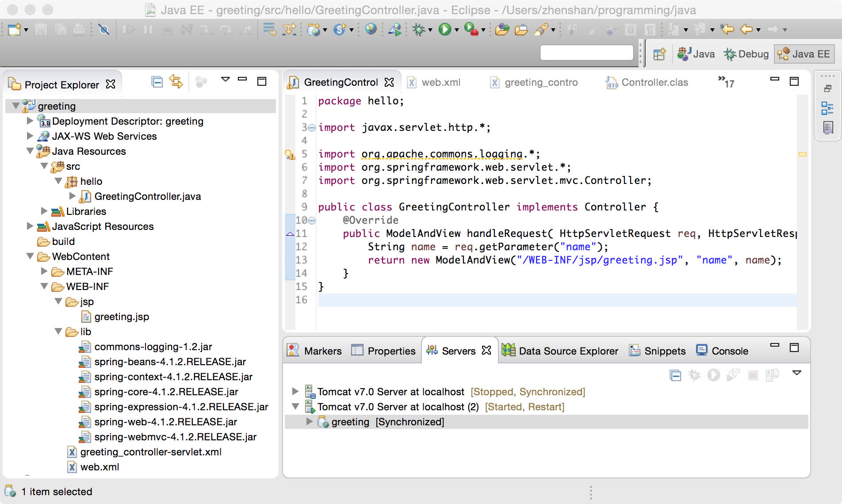Open the Back history dropdown arrow
842x504 pixels.
tap(758, 30)
